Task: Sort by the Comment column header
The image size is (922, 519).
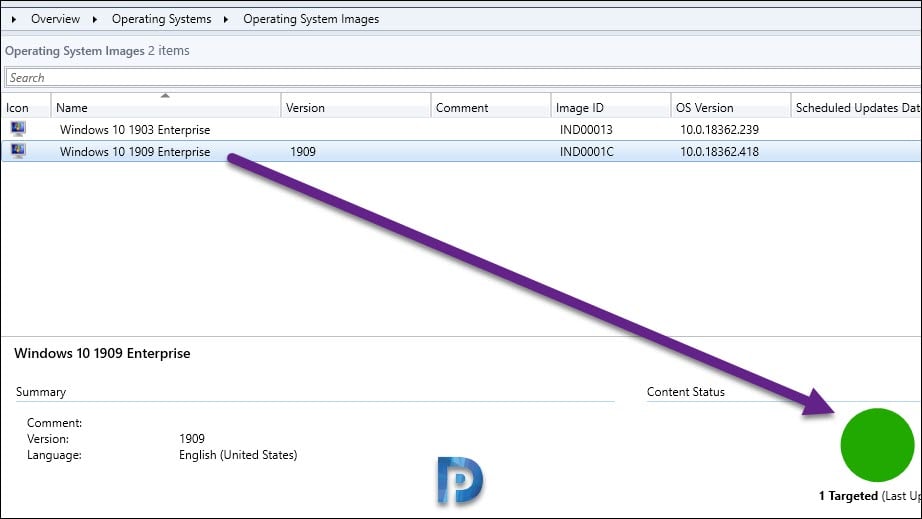Action: [x=491, y=108]
